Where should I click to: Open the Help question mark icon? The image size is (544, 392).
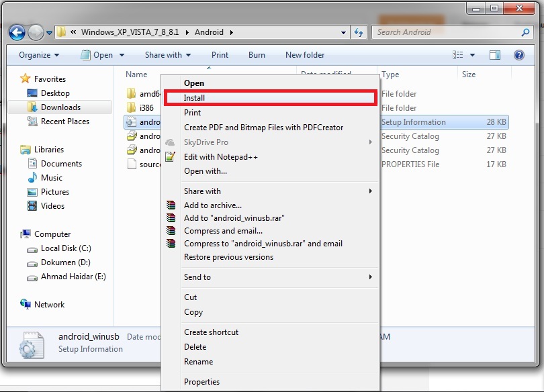pos(519,55)
